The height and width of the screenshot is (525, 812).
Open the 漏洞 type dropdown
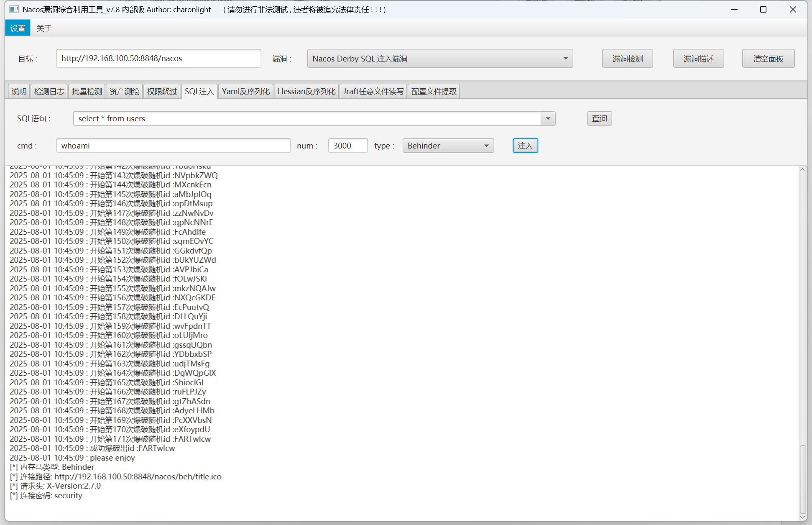(x=440, y=59)
